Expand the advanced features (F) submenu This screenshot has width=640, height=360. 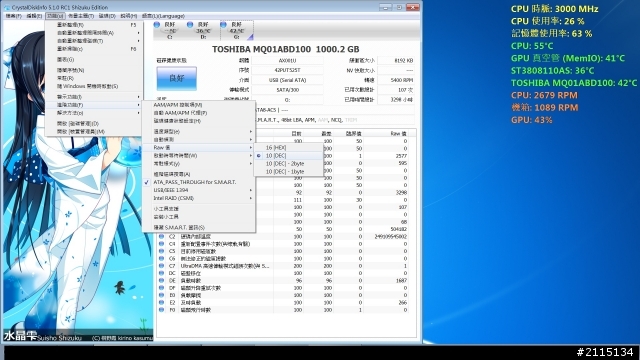94,105
